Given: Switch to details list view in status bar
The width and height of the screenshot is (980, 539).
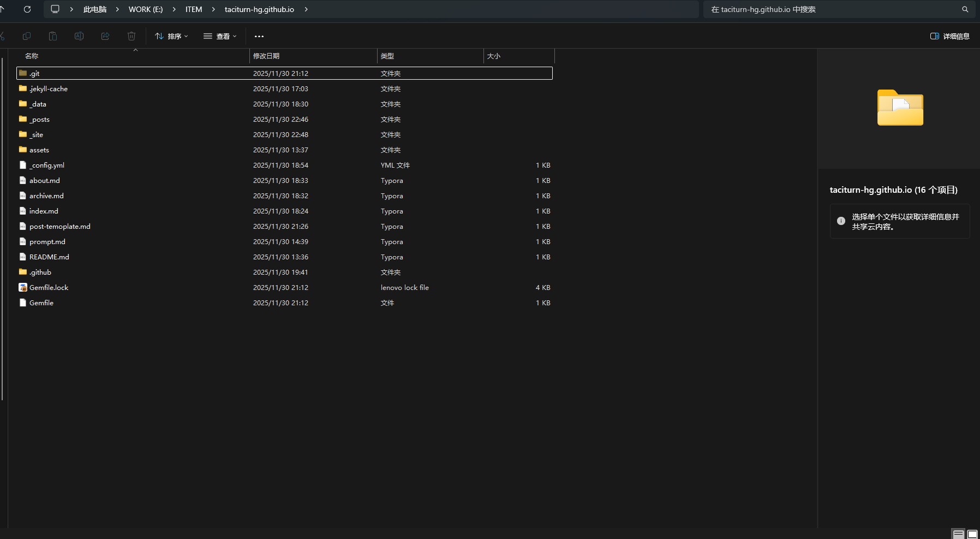Looking at the screenshot, I should click(x=958, y=534).
